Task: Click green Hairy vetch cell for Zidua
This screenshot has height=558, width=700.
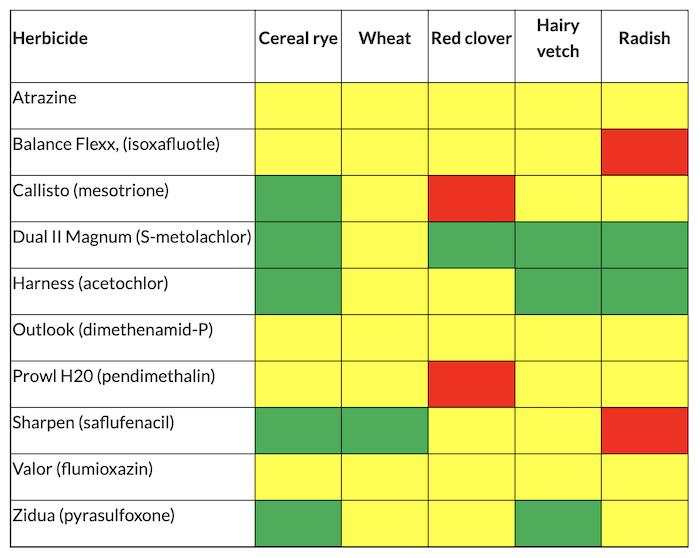Action: coord(558,523)
